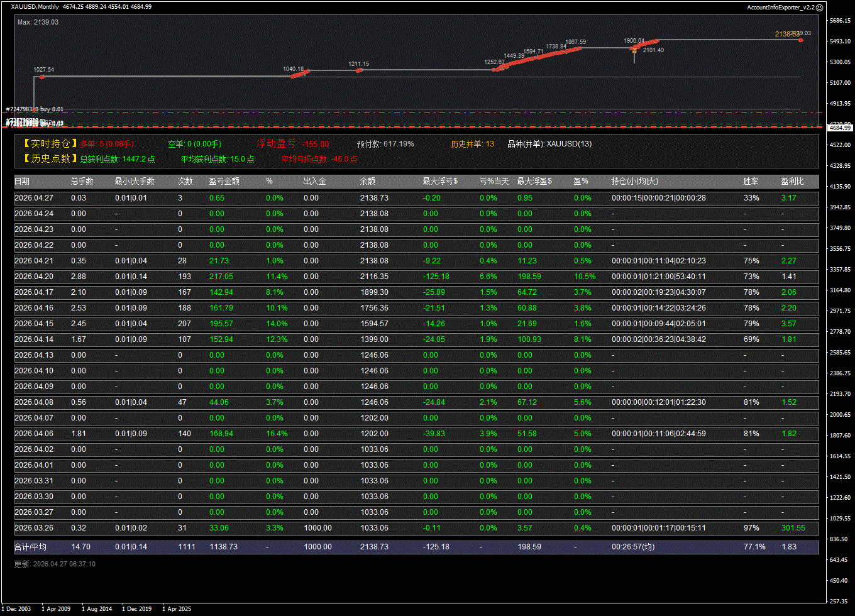Image resolution: width=855 pixels, height=616 pixels.
Task: Click the final red marker at 2139.03
Action: (x=800, y=40)
